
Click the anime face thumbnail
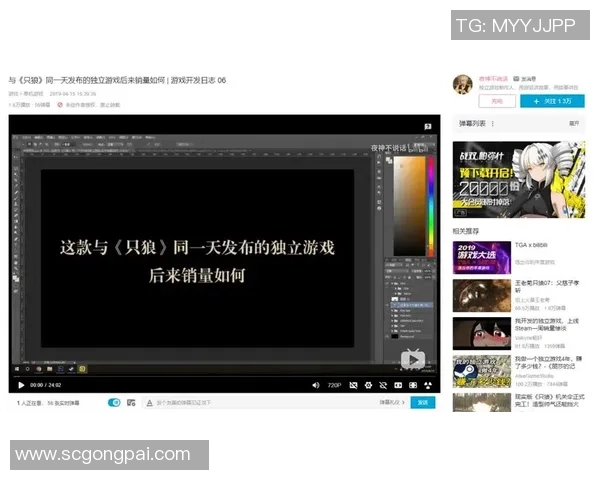pos(482,333)
